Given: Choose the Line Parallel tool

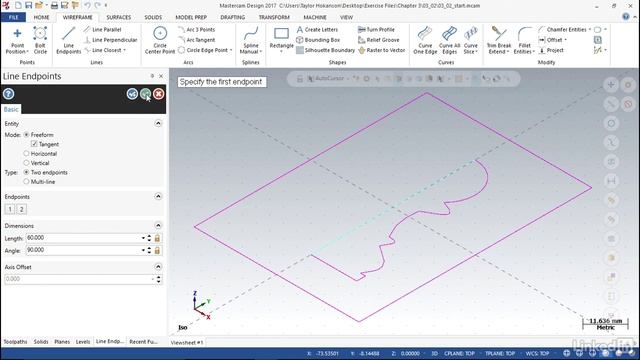Looking at the screenshot, I should coord(102,29).
